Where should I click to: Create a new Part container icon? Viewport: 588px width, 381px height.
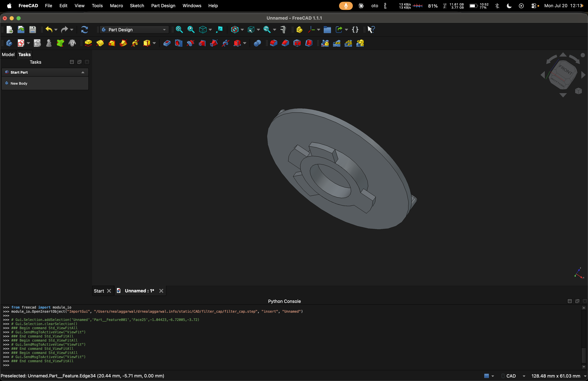300,30
